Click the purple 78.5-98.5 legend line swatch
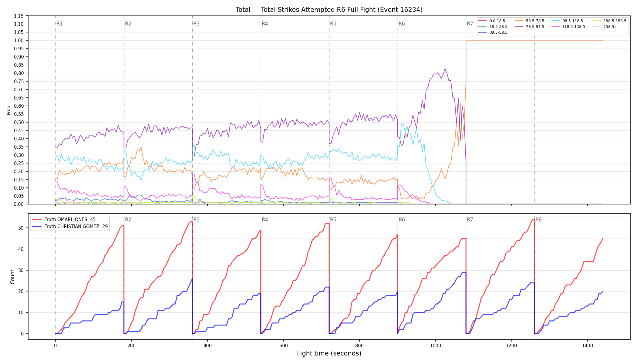The height and width of the screenshot is (364, 637). 519,27
